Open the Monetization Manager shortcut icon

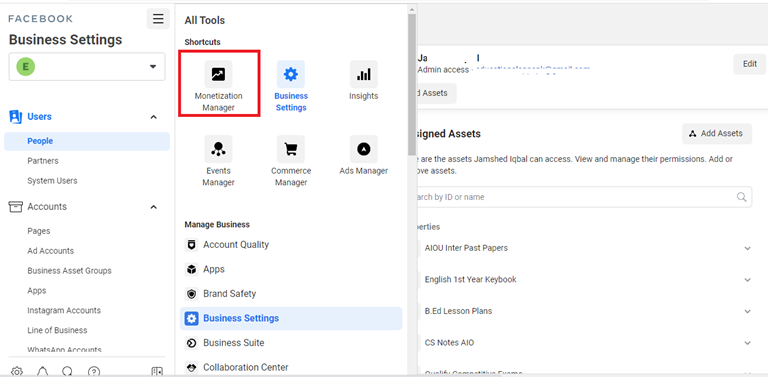(218, 74)
